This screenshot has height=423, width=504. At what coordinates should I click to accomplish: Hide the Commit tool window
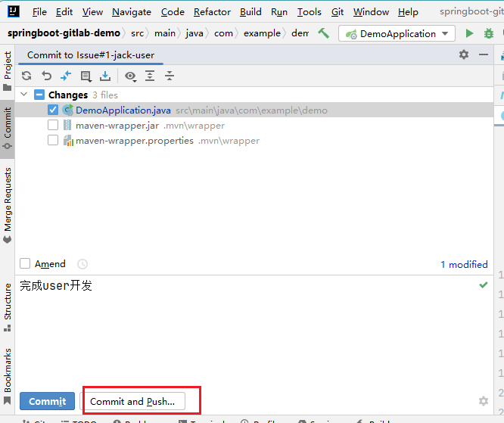pyautogui.click(x=484, y=54)
